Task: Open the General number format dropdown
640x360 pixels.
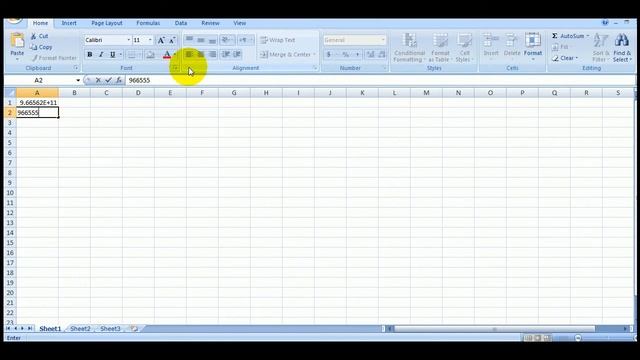Action: tap(383, 40)
